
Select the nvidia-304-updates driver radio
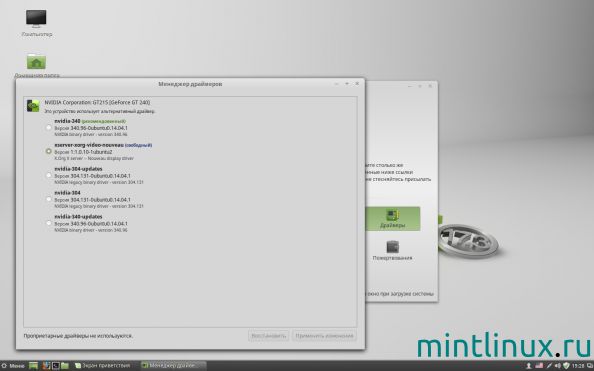pyautogui.click(x=48, y=175)
